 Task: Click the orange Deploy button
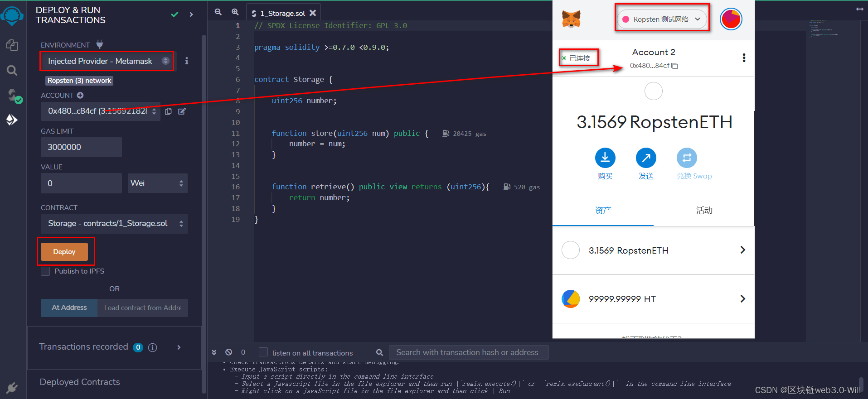(64, 252)
